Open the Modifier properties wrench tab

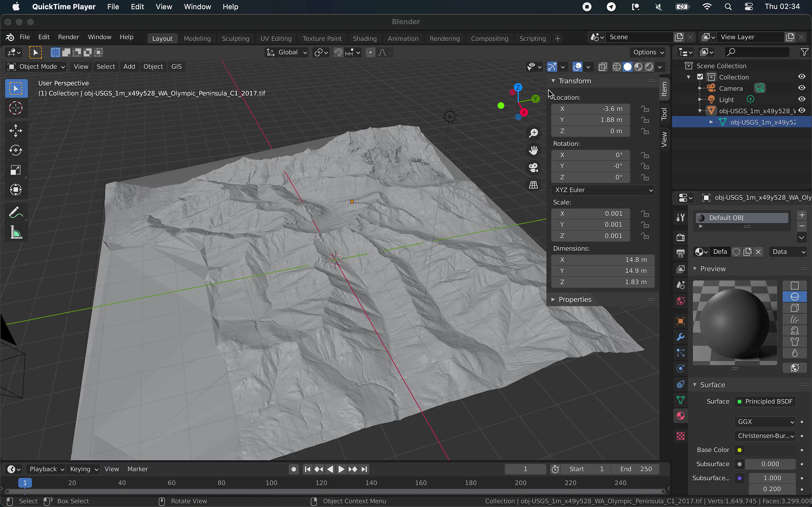click(680, 337)
